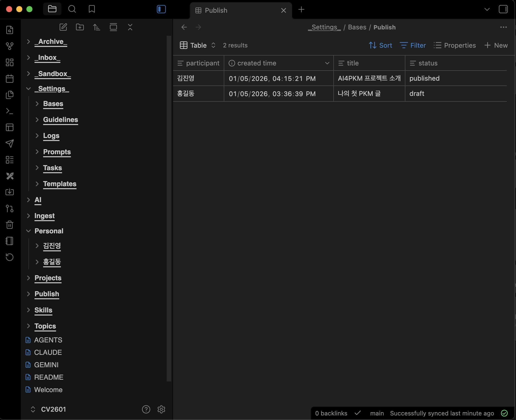Screen dimensions: 516x420
Task: Click the Sort button
Action: pos(381,45)
